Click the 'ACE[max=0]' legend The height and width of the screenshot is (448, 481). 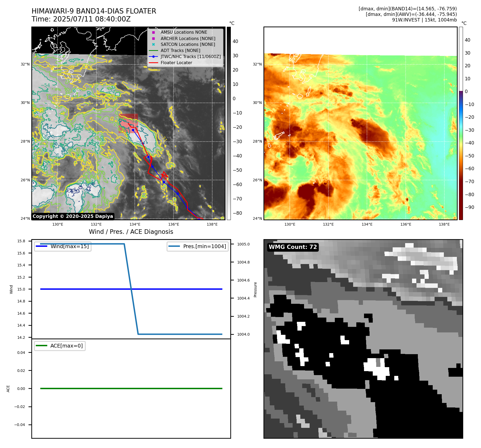tap(60, 346)
